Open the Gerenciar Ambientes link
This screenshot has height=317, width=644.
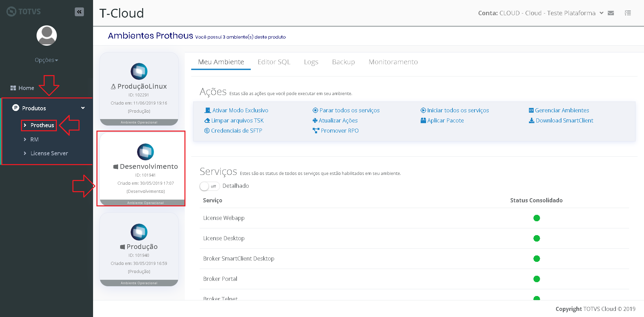[562, 110]
